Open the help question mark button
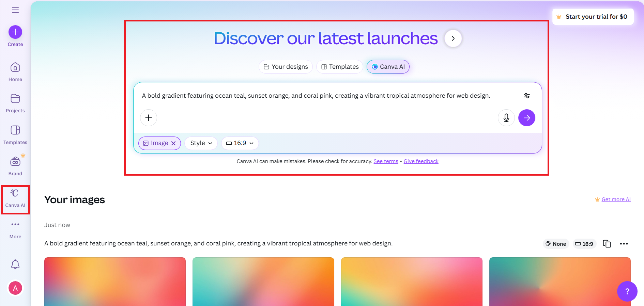This screenshot has height=306, width=644. pos(627,291)
